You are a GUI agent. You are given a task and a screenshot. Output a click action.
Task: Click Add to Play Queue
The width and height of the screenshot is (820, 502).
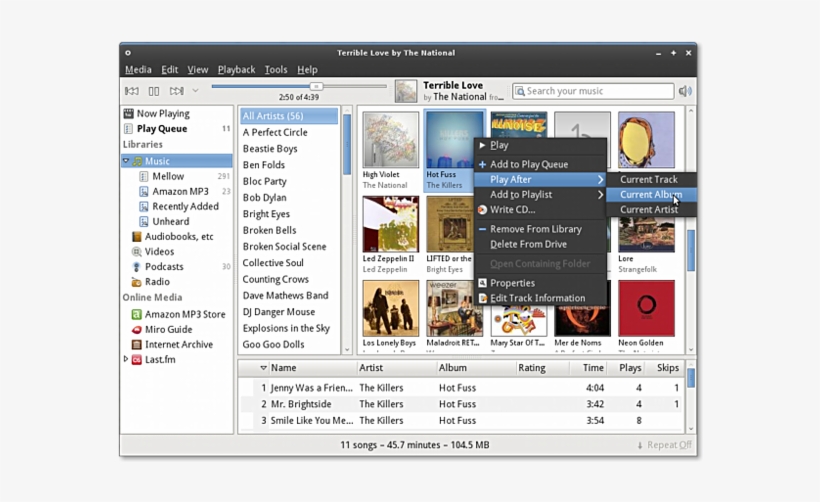[528, 164]
